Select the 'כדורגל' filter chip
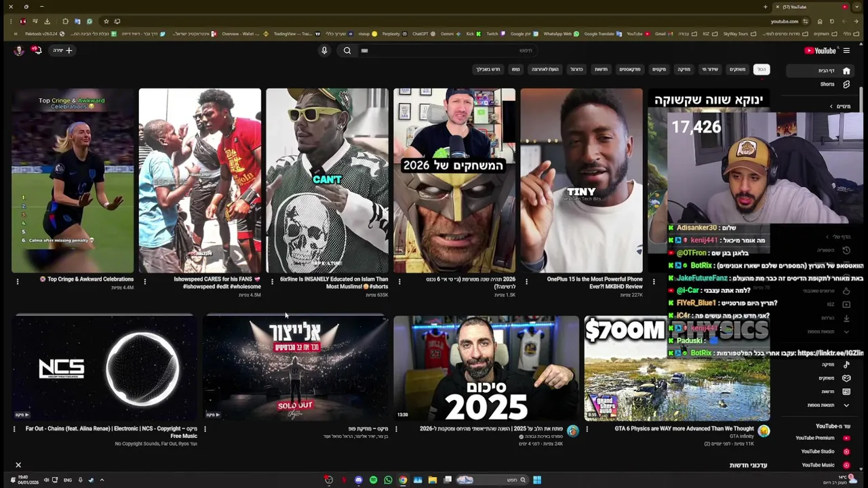868x488 pixels. pyautogui.click(x=576, y=69)
